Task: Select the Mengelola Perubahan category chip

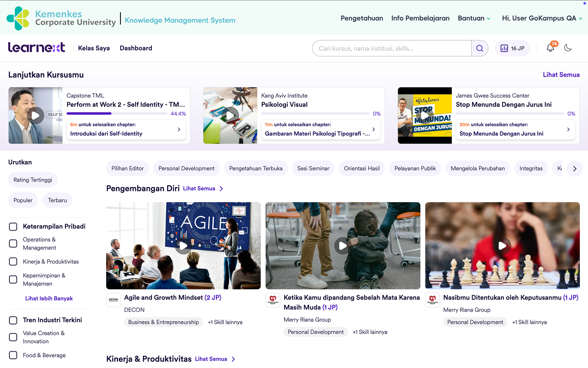Action: (478, 168)
